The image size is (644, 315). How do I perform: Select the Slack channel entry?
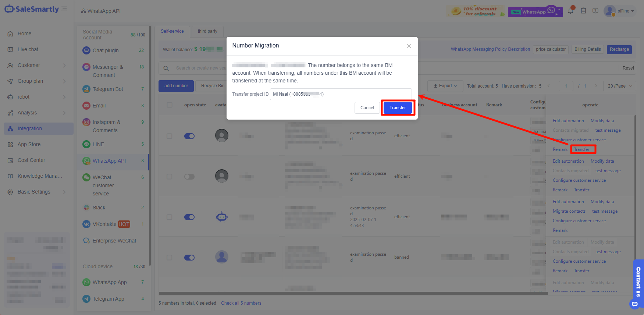(99, 208)
